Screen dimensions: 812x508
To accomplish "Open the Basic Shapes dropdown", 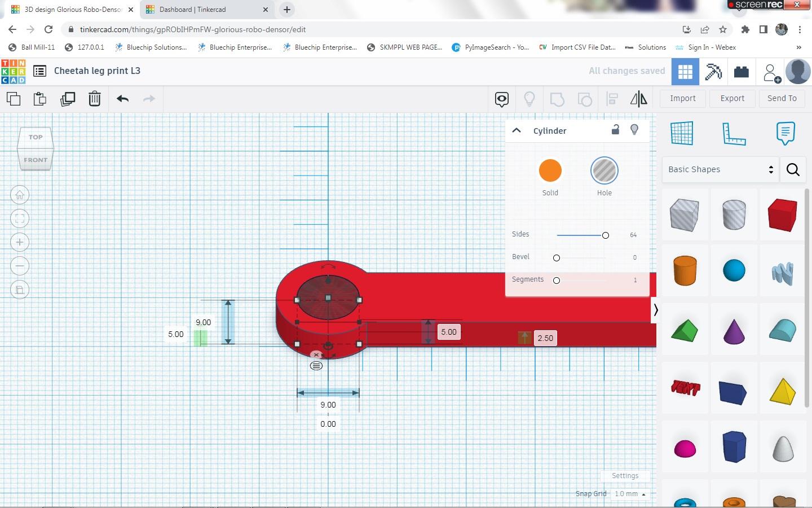I will 720,169.
